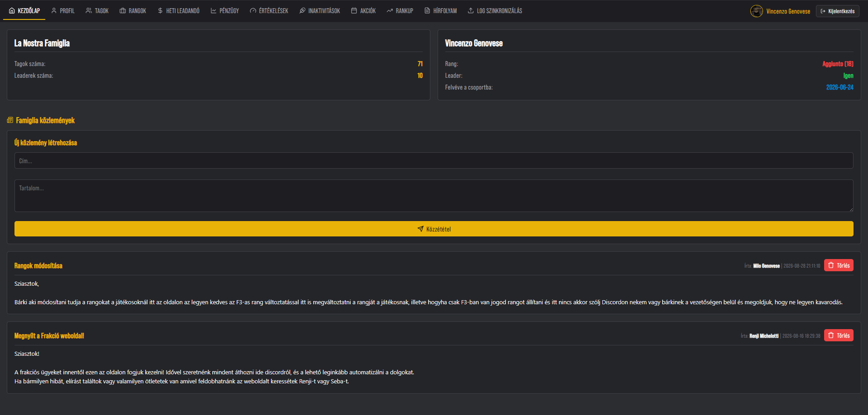The height and width of the screenshot is (415, 868).
Task: Click the icon beside Inaktivitások
Action: 302,11
